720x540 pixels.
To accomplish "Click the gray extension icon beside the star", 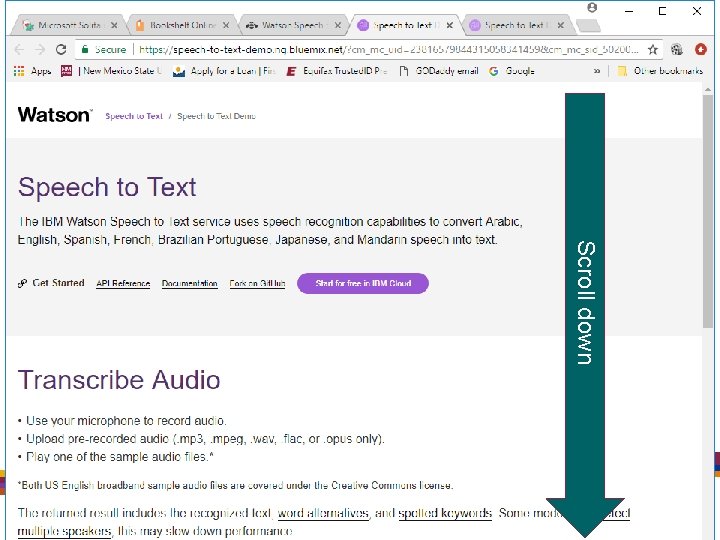I will tap(676, 50).
